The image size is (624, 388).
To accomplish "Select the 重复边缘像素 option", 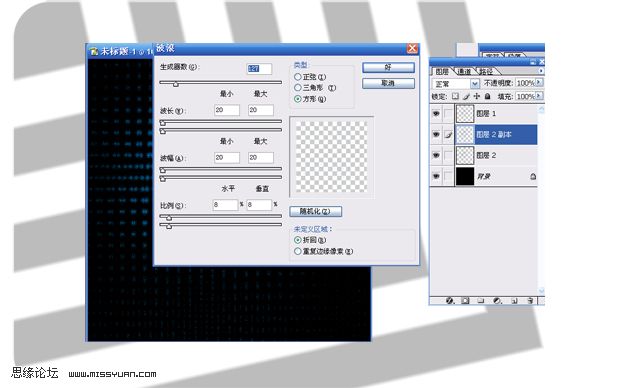I will pos(298,251).
